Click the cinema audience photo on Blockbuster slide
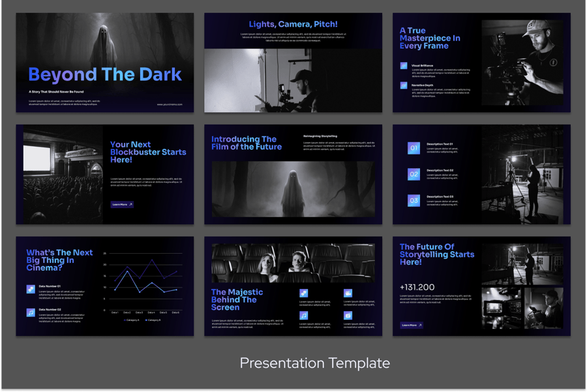587x392 pixels. point(63,175)
